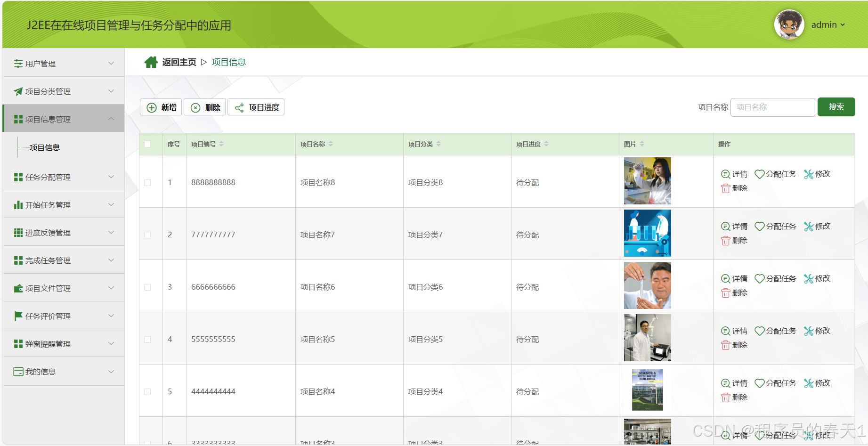Check the row for 项目名称4
The width and height of the screenshot is (868, 446).
point(147,392)
